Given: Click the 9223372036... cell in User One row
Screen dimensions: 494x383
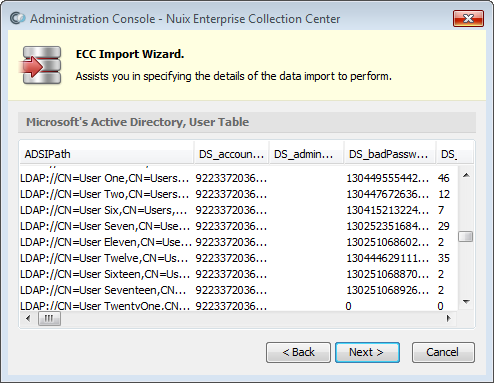Looking at the screenshot, I should pyautogui.click(x=231, y=178).
